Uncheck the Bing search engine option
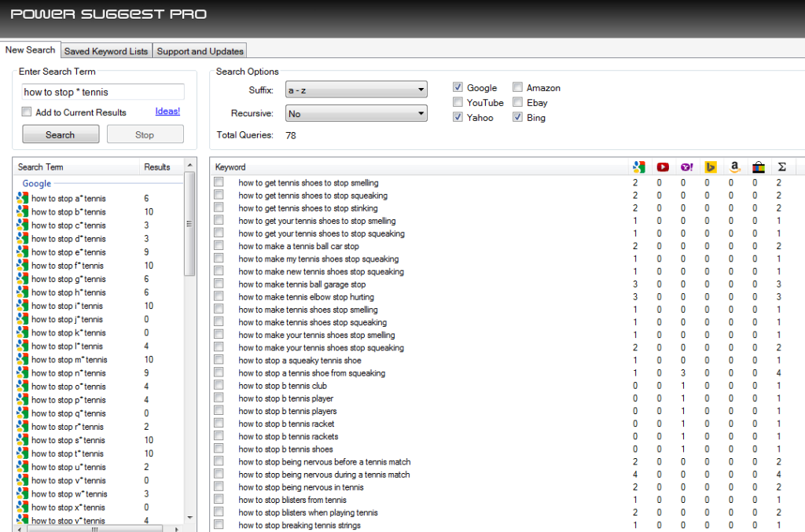Viewport: 805px width, 532px height. pos(517,117)
